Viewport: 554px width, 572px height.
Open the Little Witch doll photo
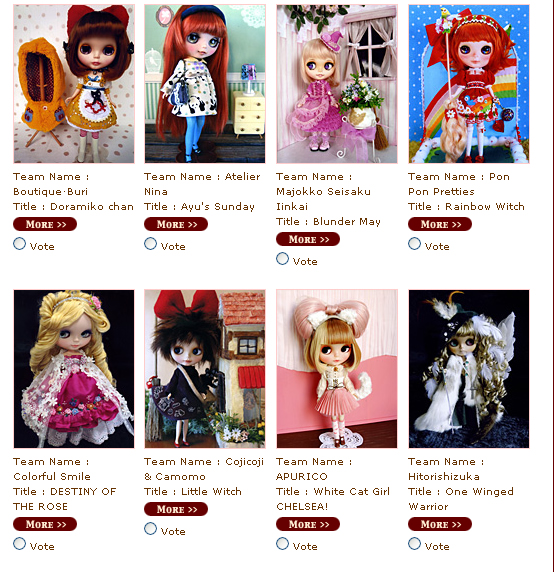point(205,369)
